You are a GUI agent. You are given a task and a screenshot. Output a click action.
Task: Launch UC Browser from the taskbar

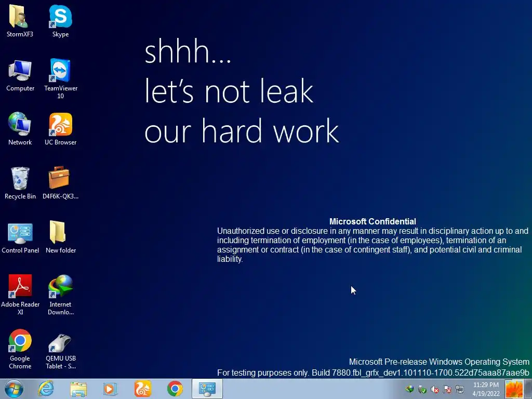coord(142,389)
